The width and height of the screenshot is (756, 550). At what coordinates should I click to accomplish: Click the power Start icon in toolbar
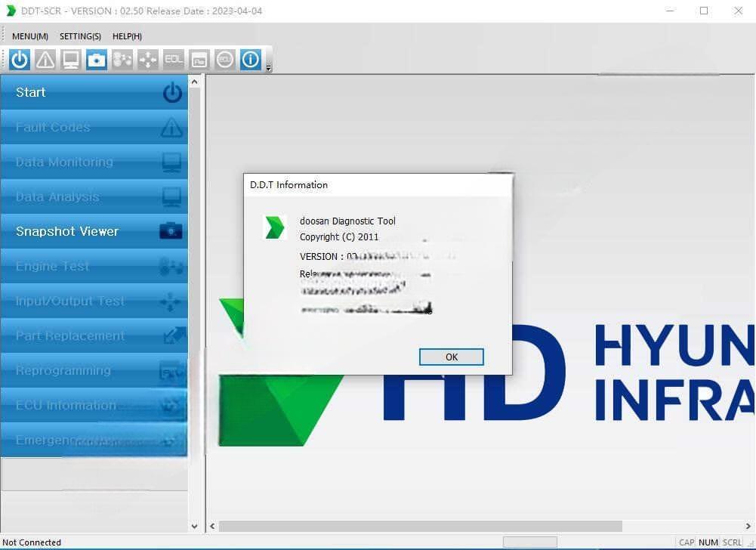20,60
